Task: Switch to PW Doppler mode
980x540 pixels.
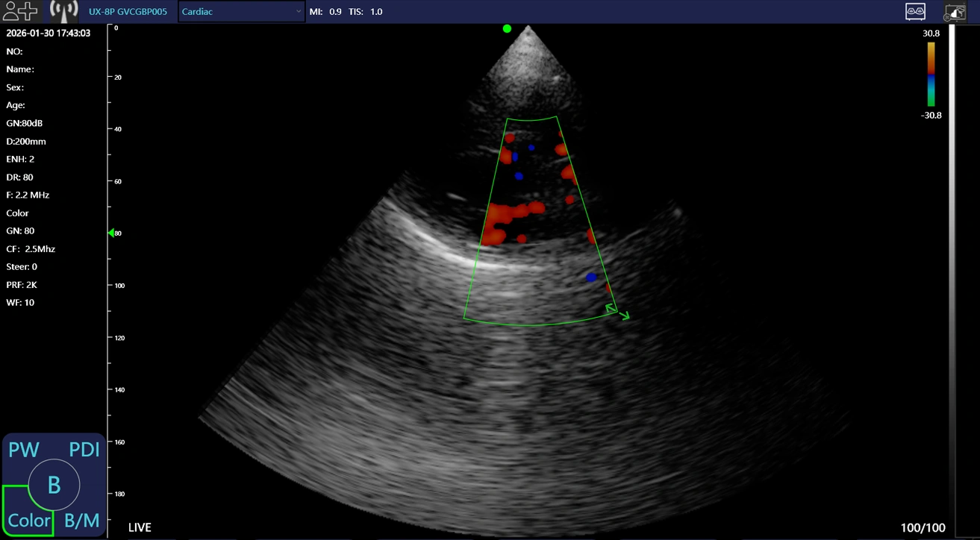Action: point(24,450)
